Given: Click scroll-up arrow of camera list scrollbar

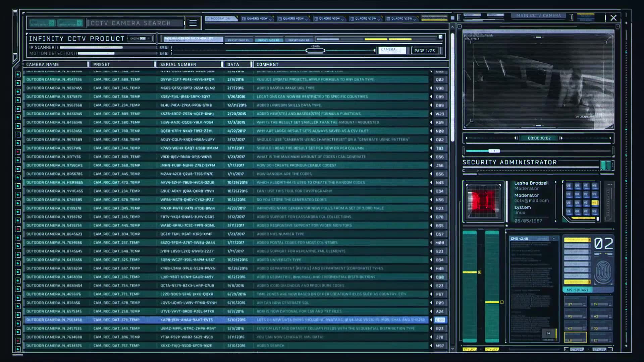Looking at the screenshot, I should tap(452, 27).
